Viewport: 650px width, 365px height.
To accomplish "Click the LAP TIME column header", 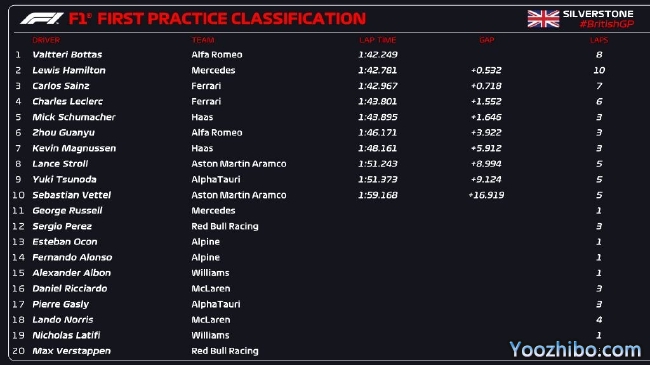I will pyautogui.click(x=378, y=40).
